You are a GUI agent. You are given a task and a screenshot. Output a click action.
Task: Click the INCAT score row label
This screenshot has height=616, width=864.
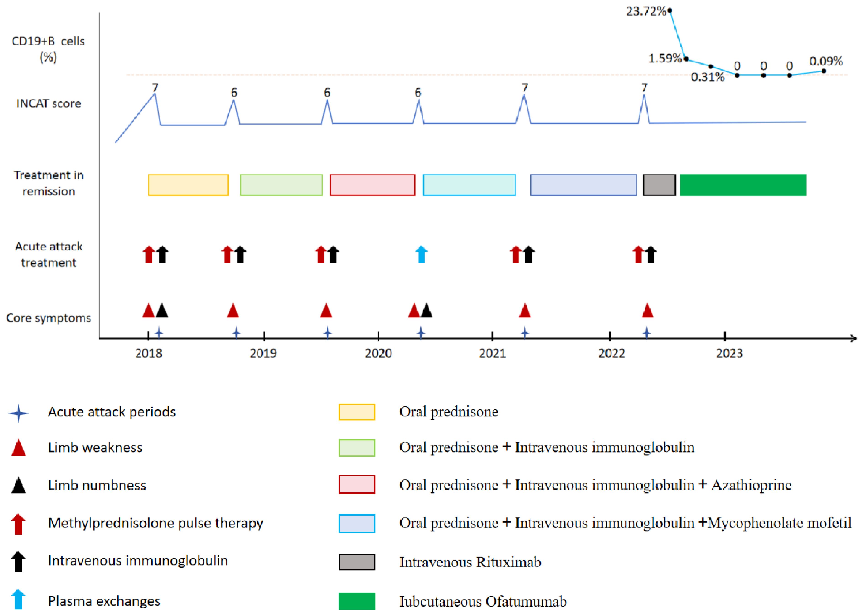click(x=49, y=104)
